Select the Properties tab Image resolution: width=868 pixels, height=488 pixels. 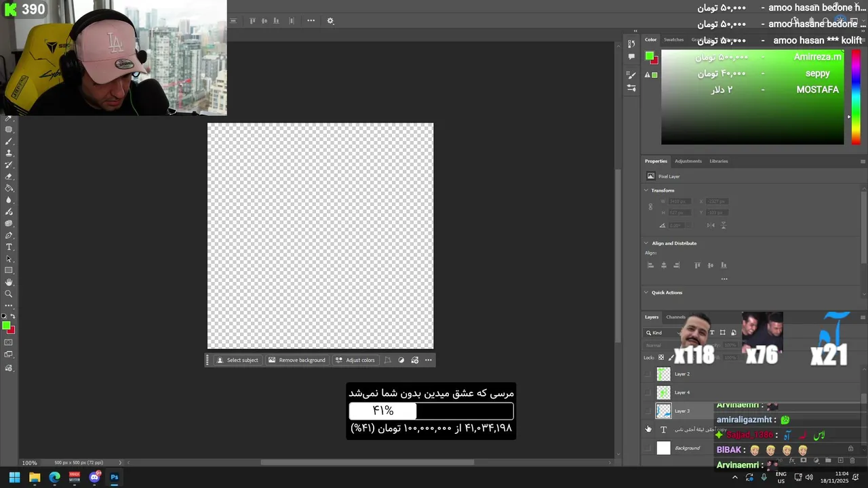click(656, 161)
